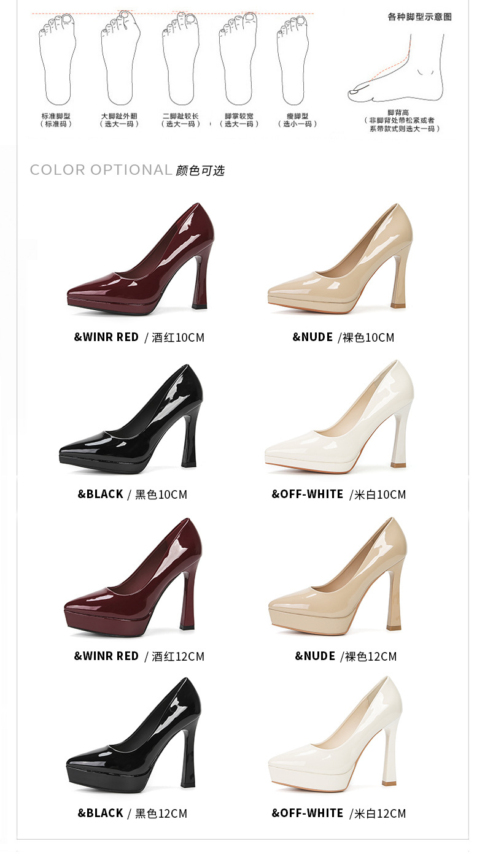The width and height of the screenshot is (485, 868).
Task: Click the bunion foot type outline
Action: (120, 58)
